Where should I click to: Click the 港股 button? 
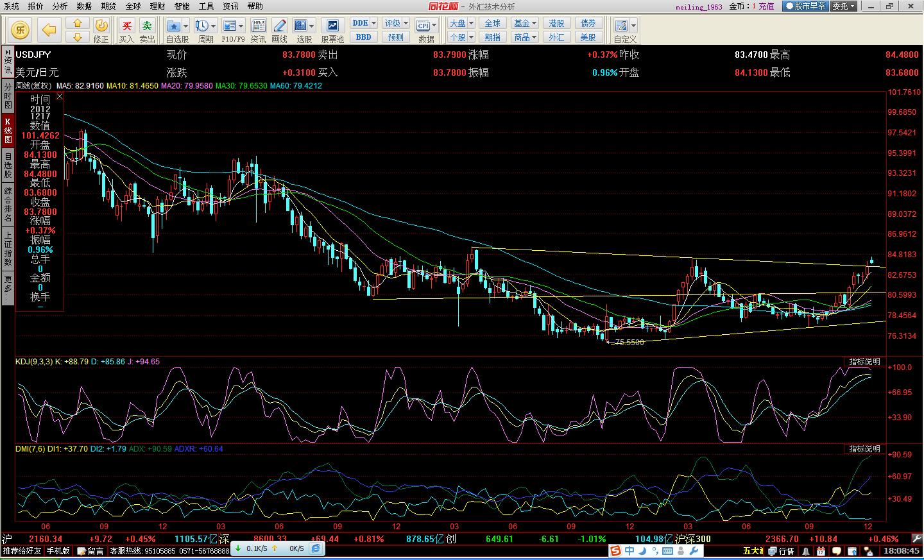tap(557, 23)
